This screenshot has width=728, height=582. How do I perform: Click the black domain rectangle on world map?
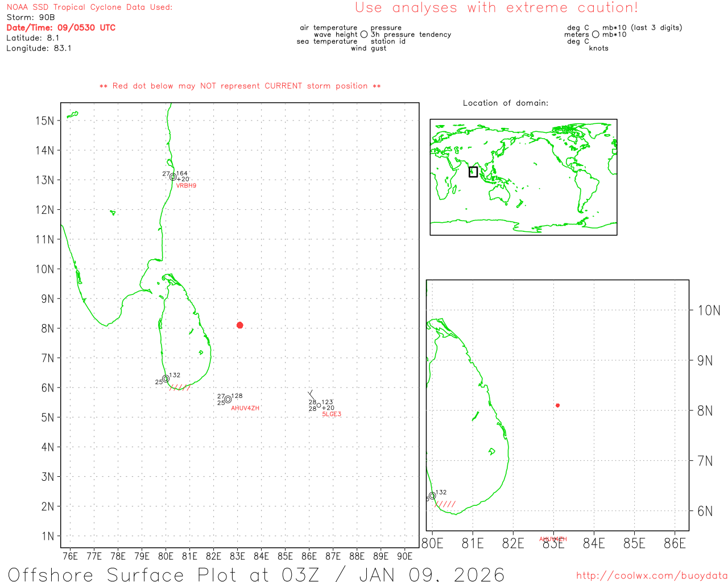point(473,172)
